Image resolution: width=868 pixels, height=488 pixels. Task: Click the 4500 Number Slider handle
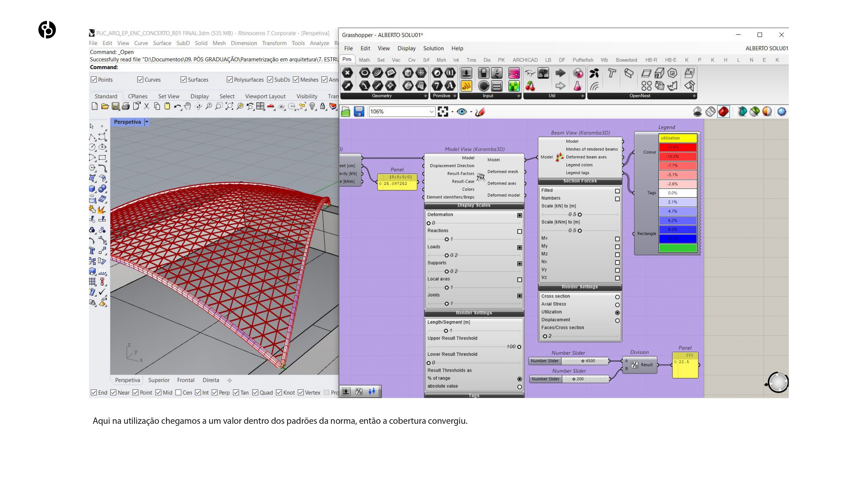click(x=583, y=361)
